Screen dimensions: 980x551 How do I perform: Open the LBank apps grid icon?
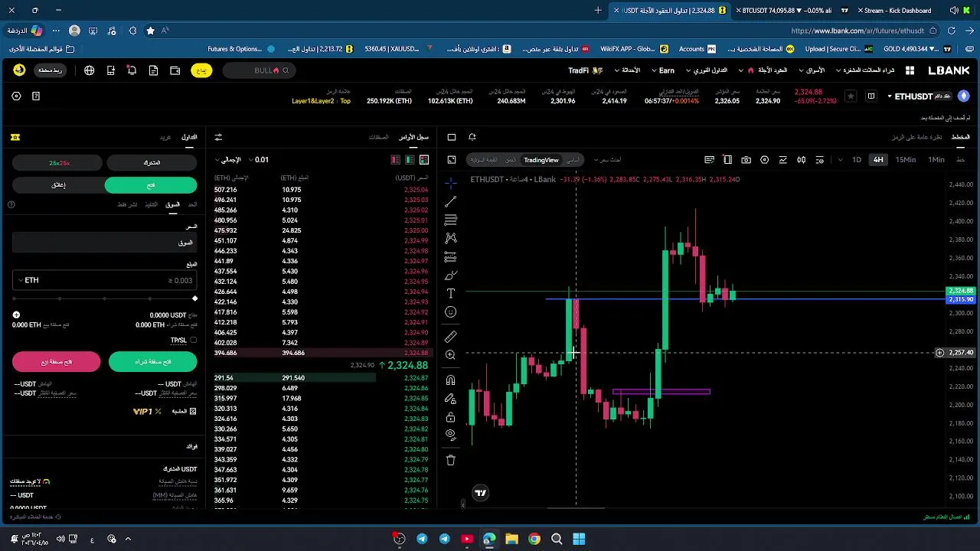click(x=910, y=70)
